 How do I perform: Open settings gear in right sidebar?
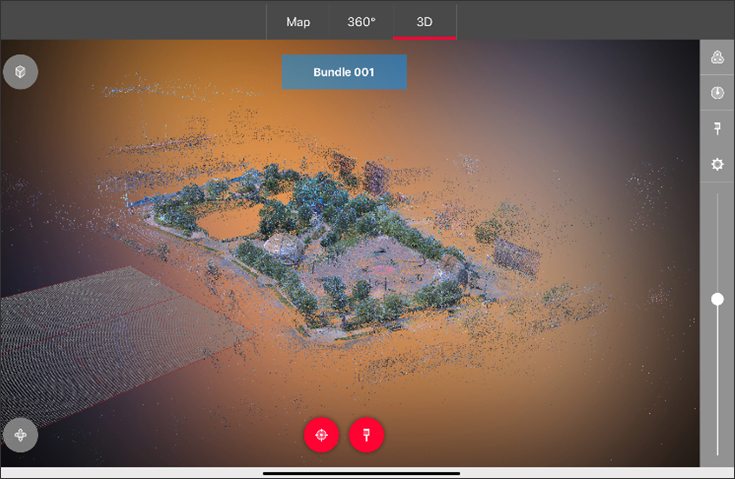(717, 164)
